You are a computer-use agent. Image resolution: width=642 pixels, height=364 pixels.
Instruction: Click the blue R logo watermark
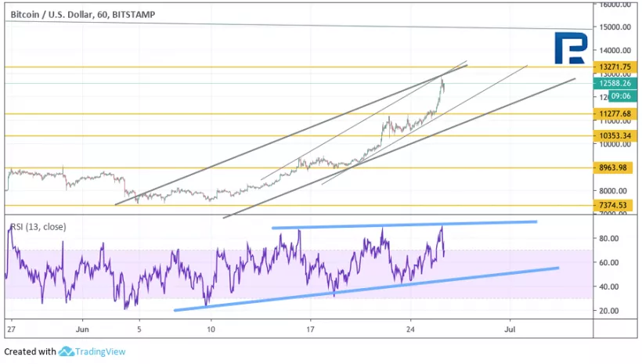click(573, 48)
